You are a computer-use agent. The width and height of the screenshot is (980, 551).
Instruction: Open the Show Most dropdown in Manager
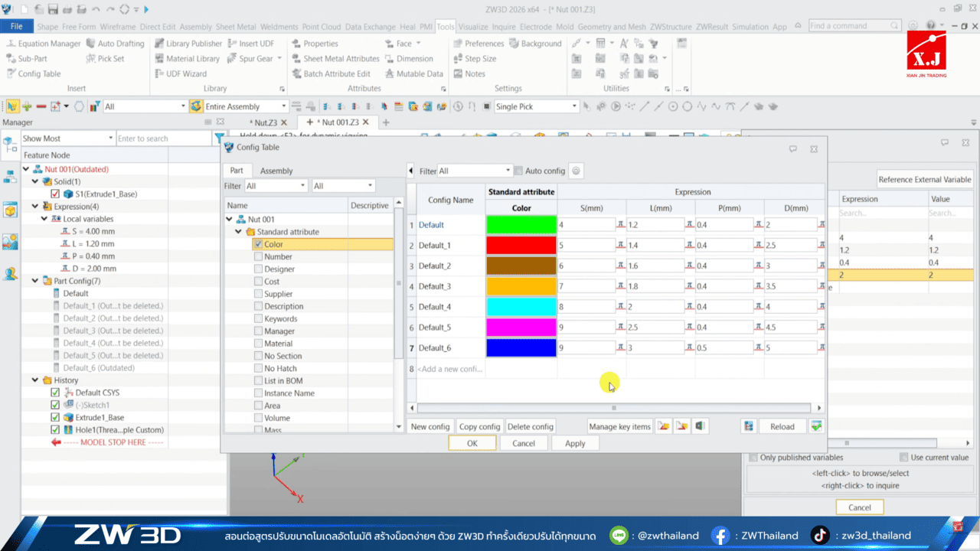[x=109, y=139]
